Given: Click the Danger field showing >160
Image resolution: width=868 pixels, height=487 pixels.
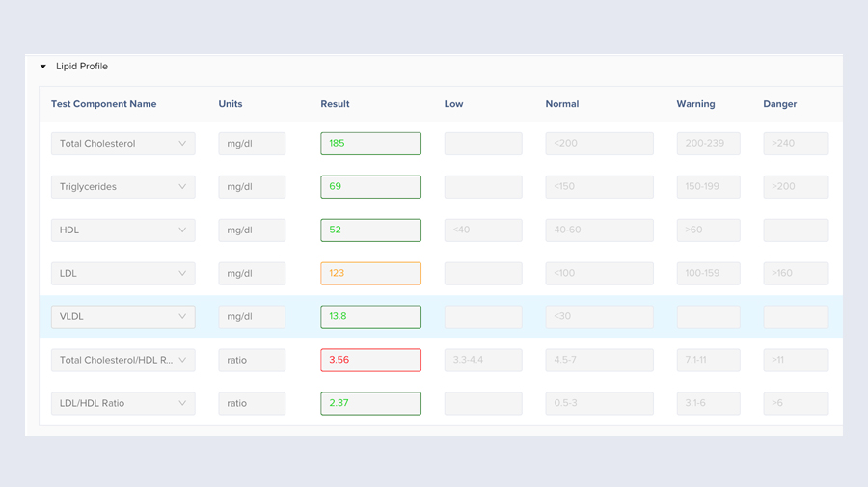Looking at the screenshot, I should [x=796, y=273].
